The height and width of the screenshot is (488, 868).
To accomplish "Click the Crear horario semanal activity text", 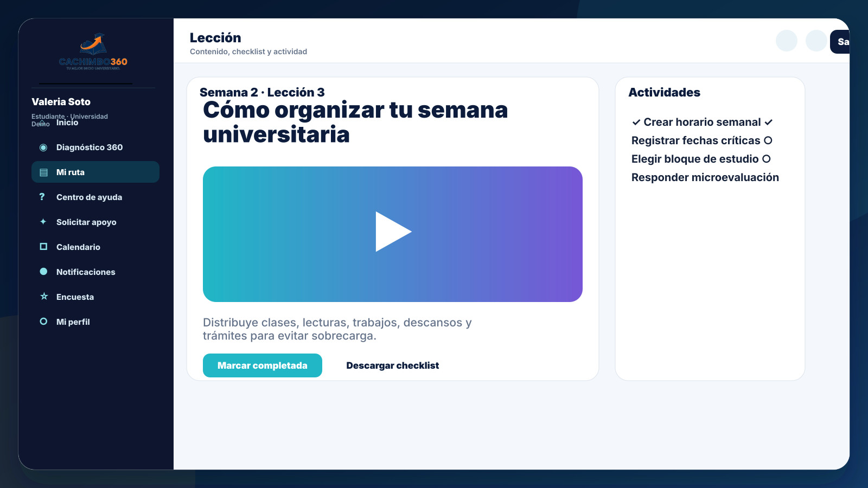I will 702,122.
